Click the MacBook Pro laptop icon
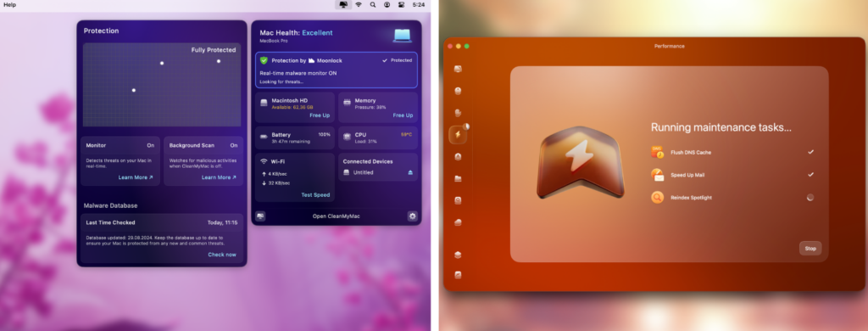Viewport: 868px width, 331px height. (402, 35)
